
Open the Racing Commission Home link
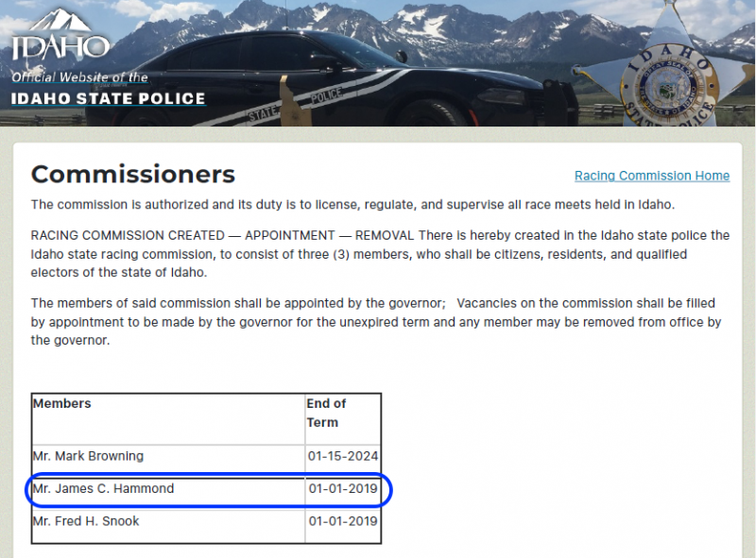pos(651,176)
